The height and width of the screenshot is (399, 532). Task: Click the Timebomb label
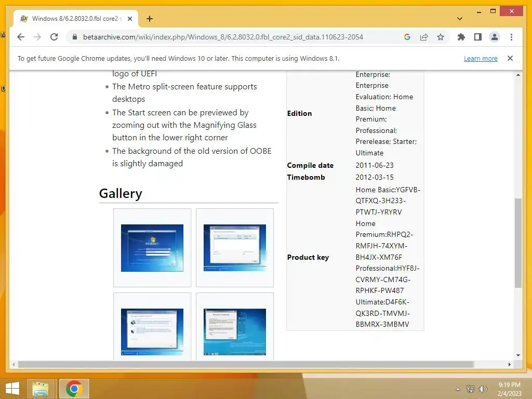tap(305, 177)
